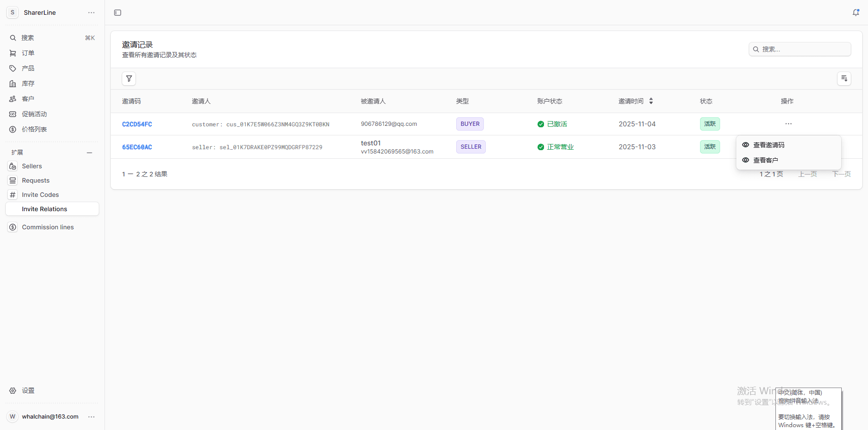The image size is (868, 430).
Task: Open invite code 65EC60AC link
Action: click(137, 147)
